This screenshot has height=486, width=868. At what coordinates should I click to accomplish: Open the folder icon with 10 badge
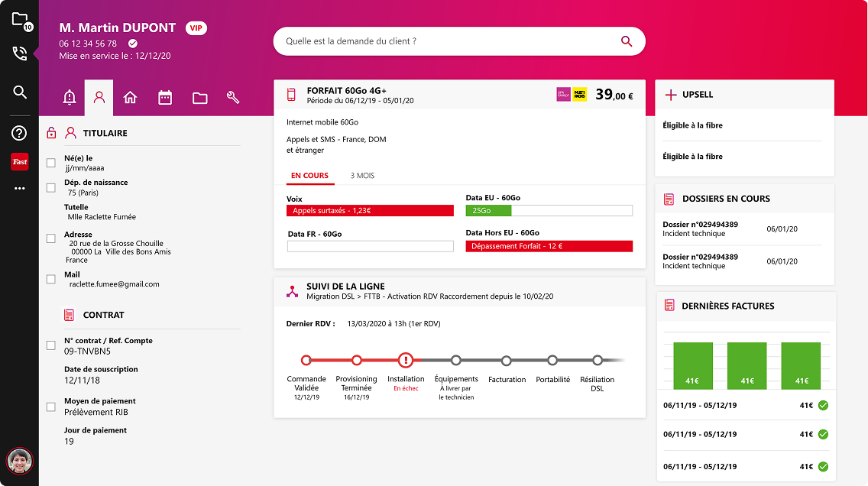click(x=21, y=19)
